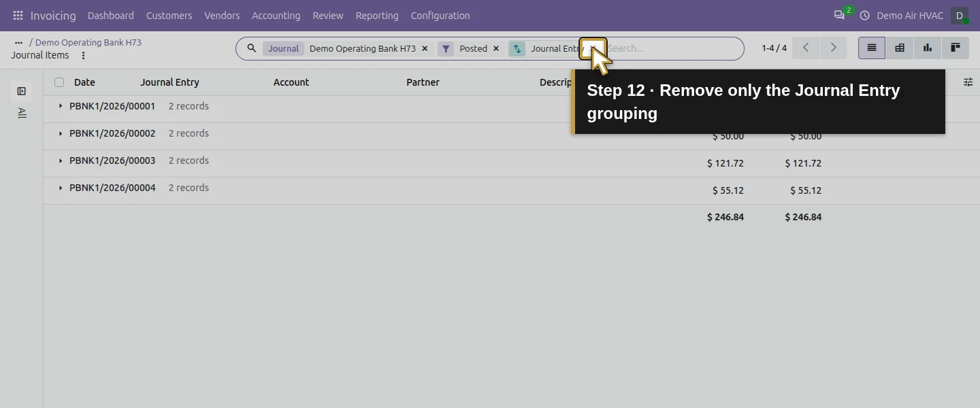
Task: Open the Customers menu
Action: 169,15
